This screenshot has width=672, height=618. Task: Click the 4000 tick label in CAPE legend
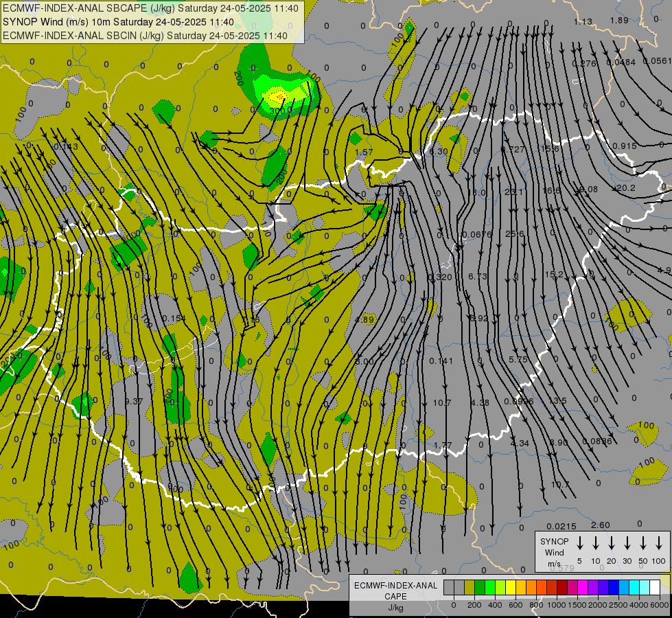coord(639,605)
